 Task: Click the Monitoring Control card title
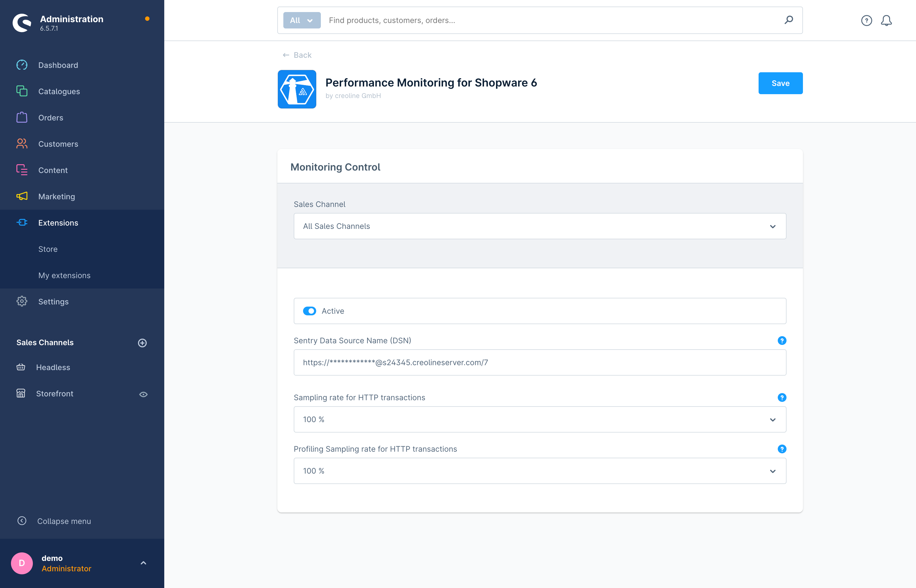(335, 167)
